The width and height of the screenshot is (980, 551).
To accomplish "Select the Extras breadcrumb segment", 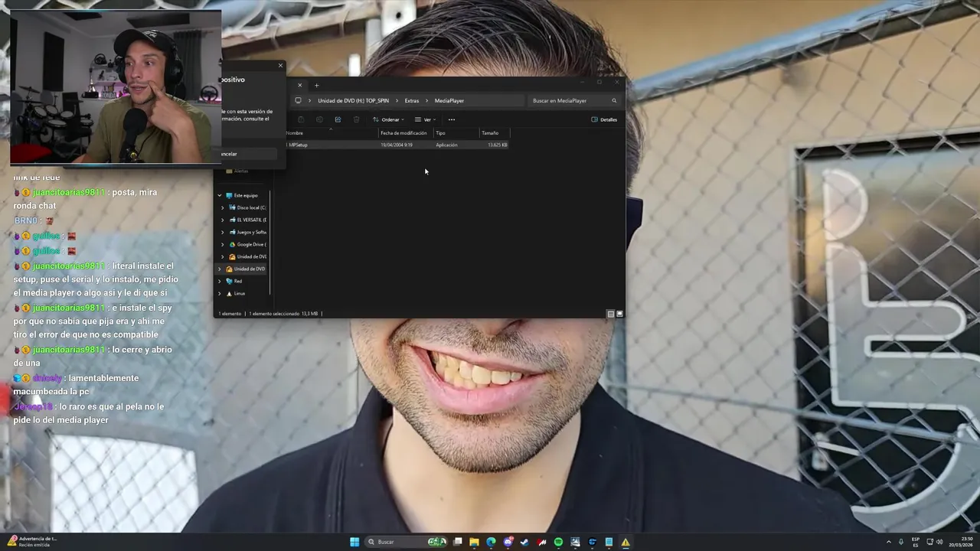I will tap(412, 100).
